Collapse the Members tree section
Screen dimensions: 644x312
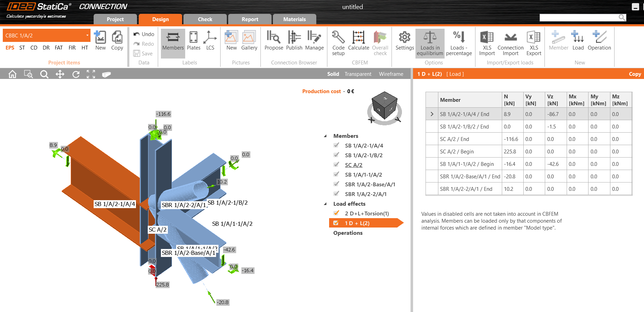(325, 136)
